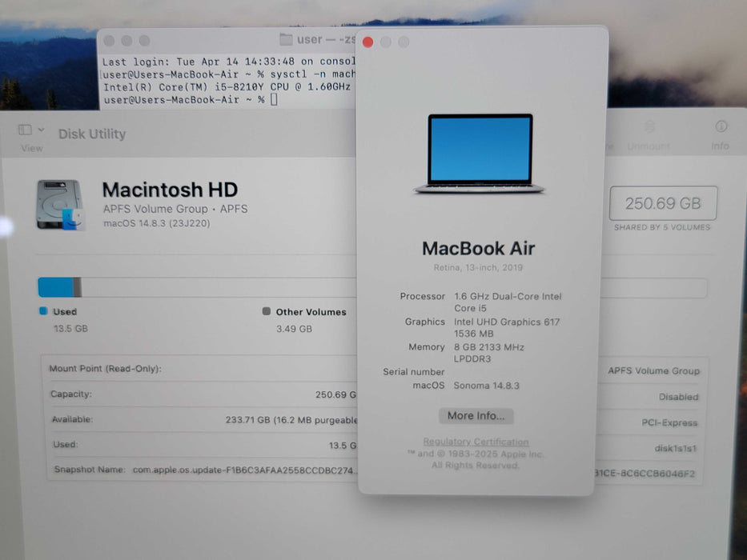This screenshot has height=560, width=747.
Task: Click the Disabled value in the table
Action: [x=678, y=397]
